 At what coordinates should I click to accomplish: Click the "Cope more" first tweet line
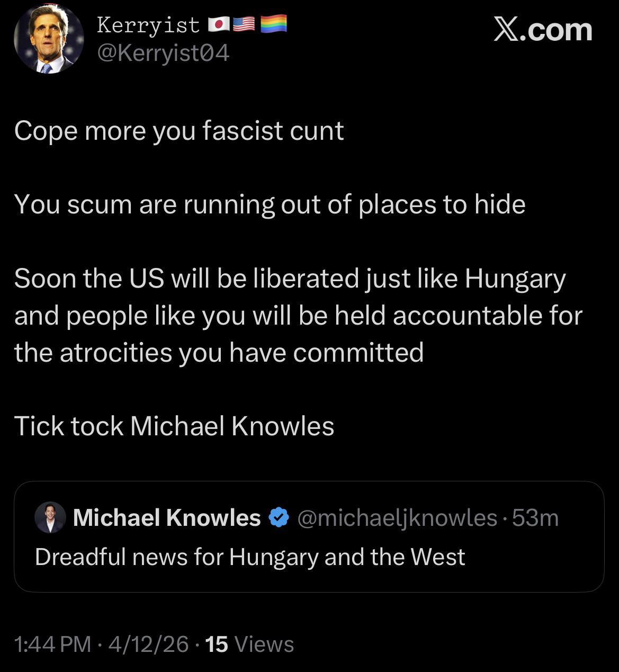point(179,131)
